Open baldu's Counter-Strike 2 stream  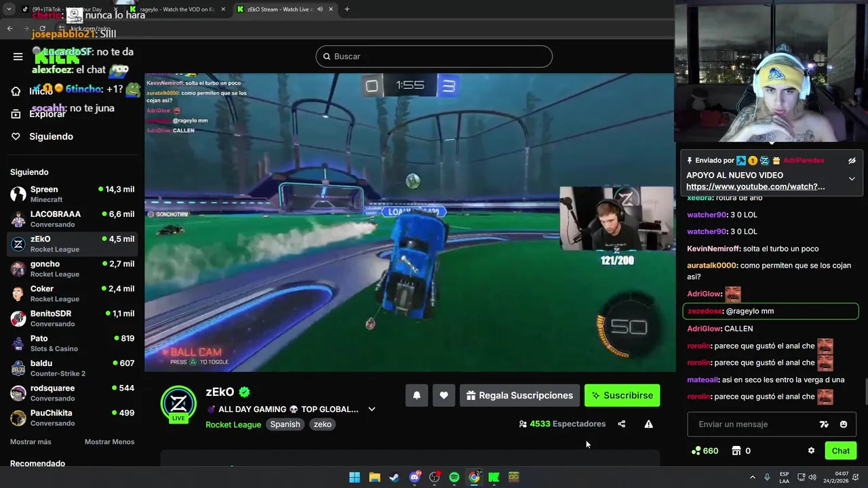pos(72,368)
